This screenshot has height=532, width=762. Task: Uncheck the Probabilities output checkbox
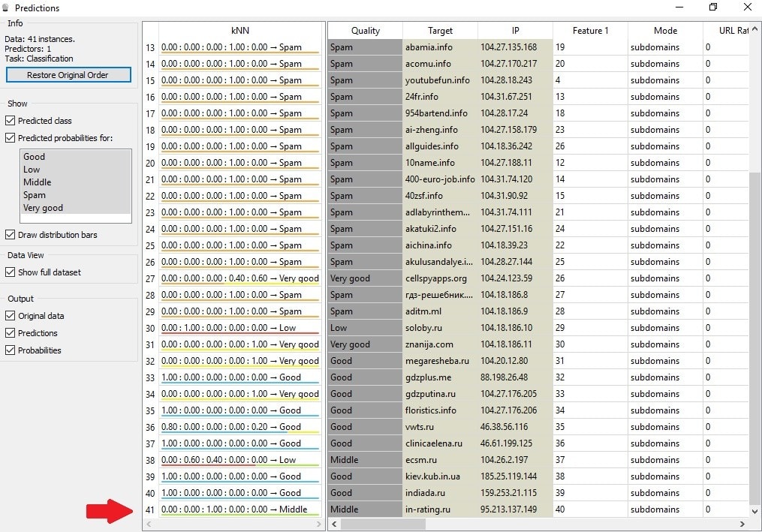(x=11, y=350)
